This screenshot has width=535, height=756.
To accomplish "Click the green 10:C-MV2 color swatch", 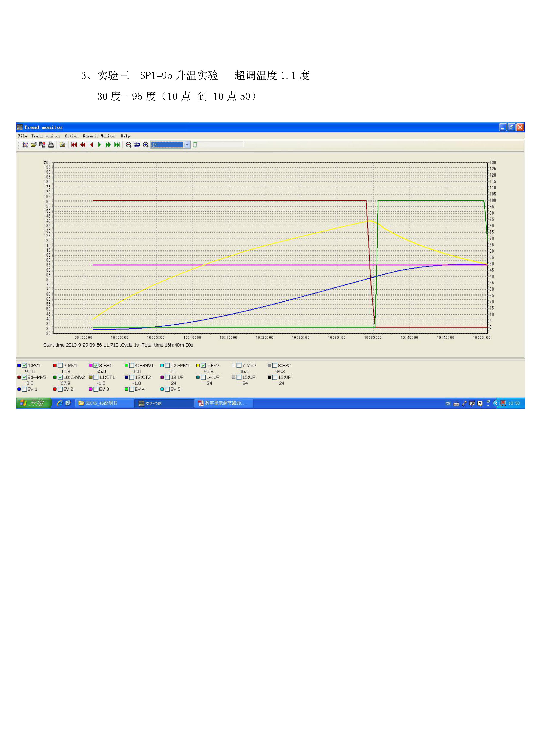I will (x=55, y=377).
